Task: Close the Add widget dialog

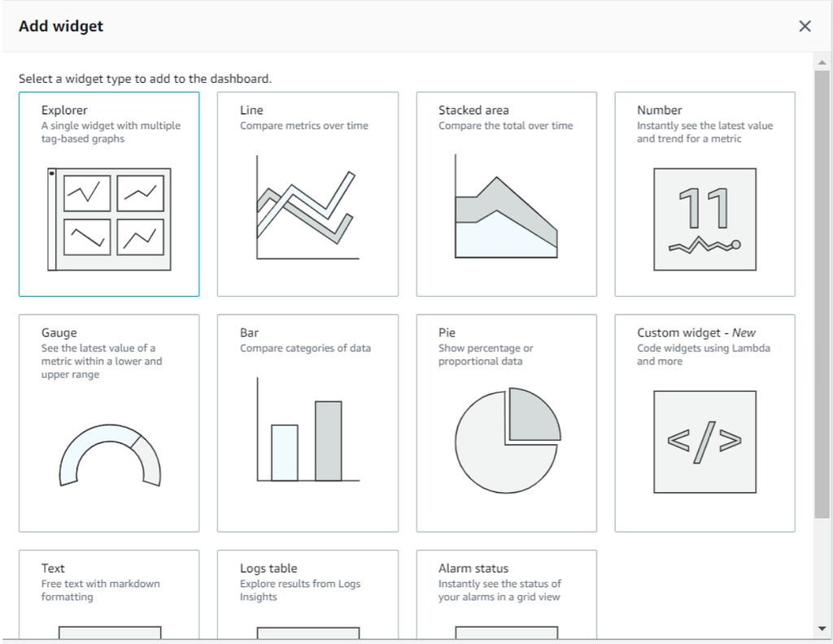Action: (805, 26)
